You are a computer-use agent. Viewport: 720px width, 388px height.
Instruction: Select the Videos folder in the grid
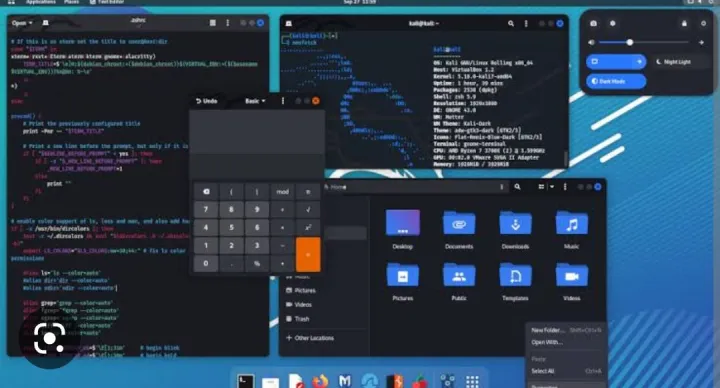click(572, 275)
